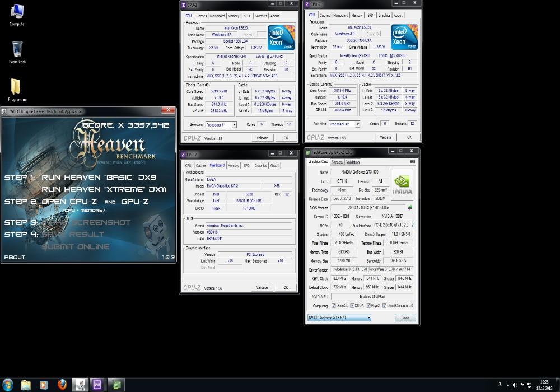This screenshot has width=560, height=392.
Task: Click the BIOS Version field in GPU-Z
Action: [x=368, y=207]
